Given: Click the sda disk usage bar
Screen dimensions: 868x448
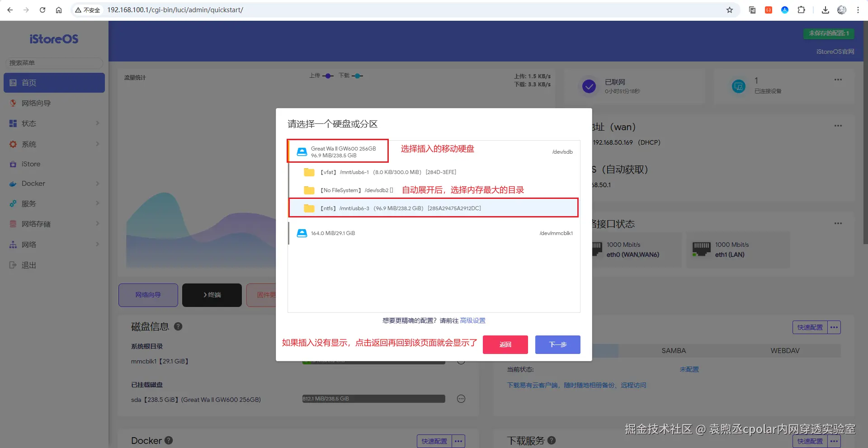Looking at the screenshot, I should [374, 399].
